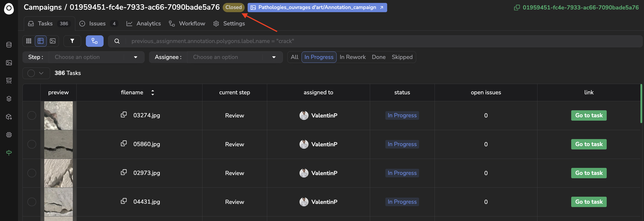644x221 pixels.
Task: Click the Campaigns breadcrumb
Action: tap(43, 7)
